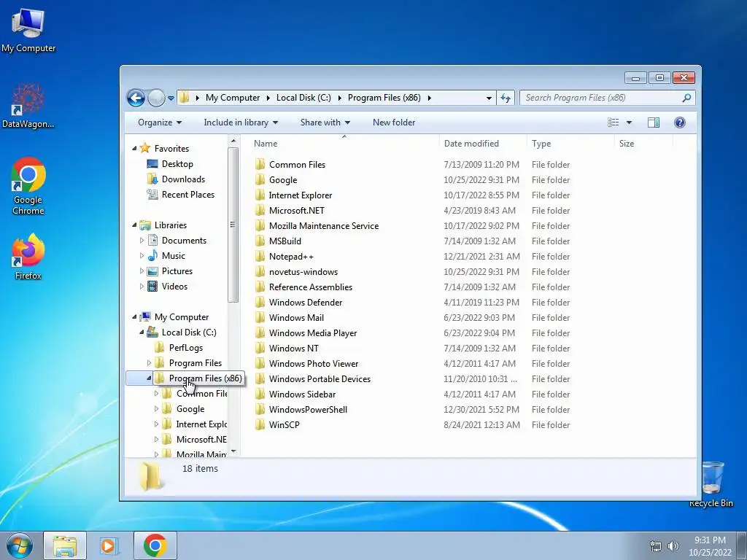Select the Firefox desktop shortcut

(28, 257)
